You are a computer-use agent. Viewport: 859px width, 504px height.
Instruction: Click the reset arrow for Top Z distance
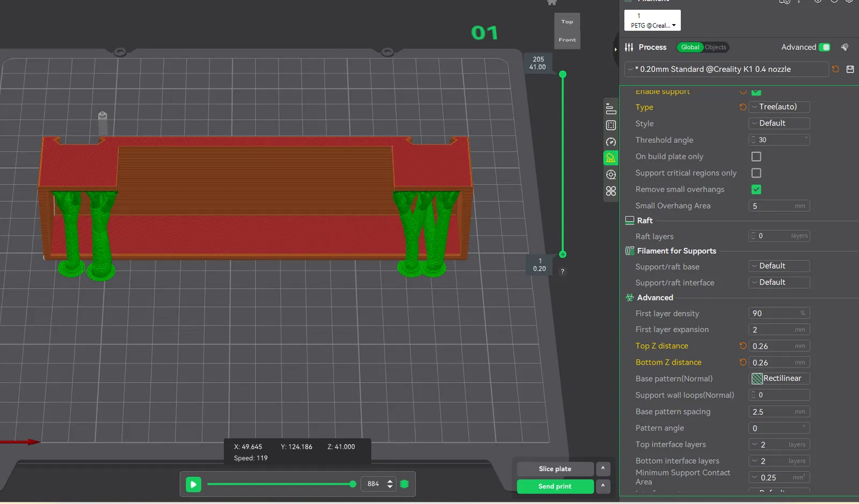coord(742,346)
